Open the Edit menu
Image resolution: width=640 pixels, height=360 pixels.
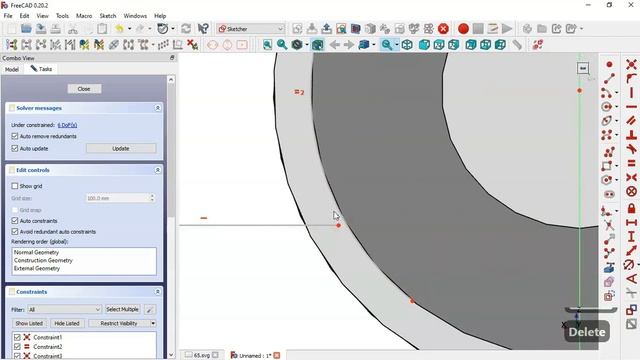(24, 16)
